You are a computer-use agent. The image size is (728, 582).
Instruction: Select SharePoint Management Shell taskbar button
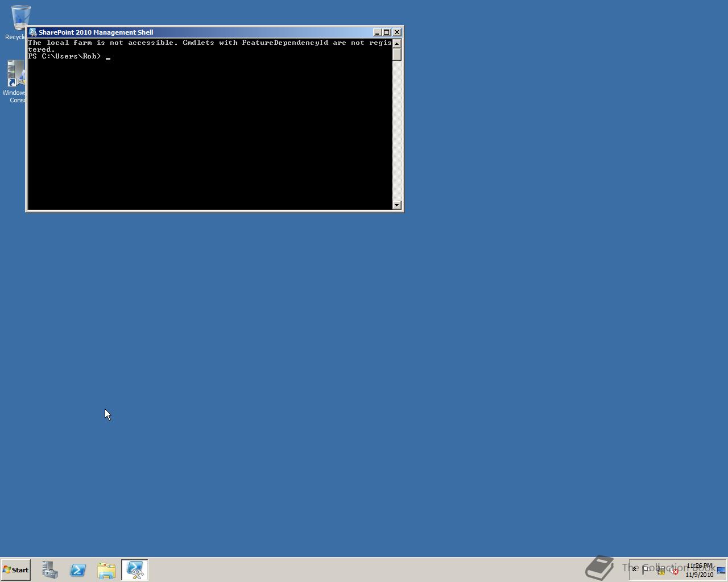click(135, 569)
